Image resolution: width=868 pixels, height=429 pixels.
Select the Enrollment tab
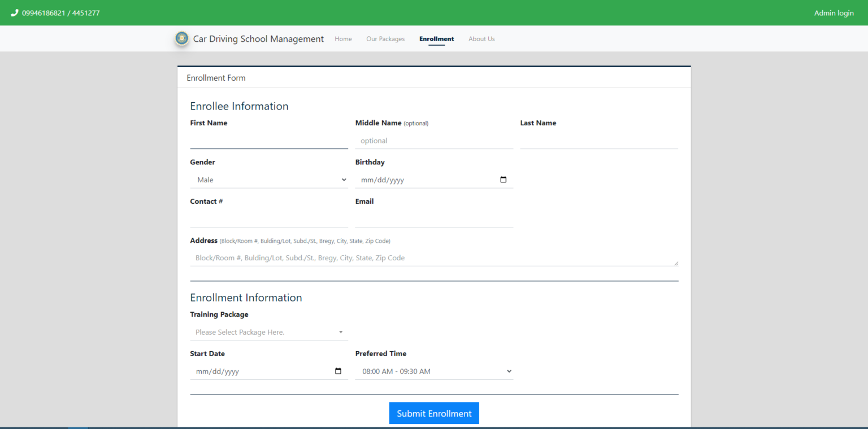coord(436,38)
